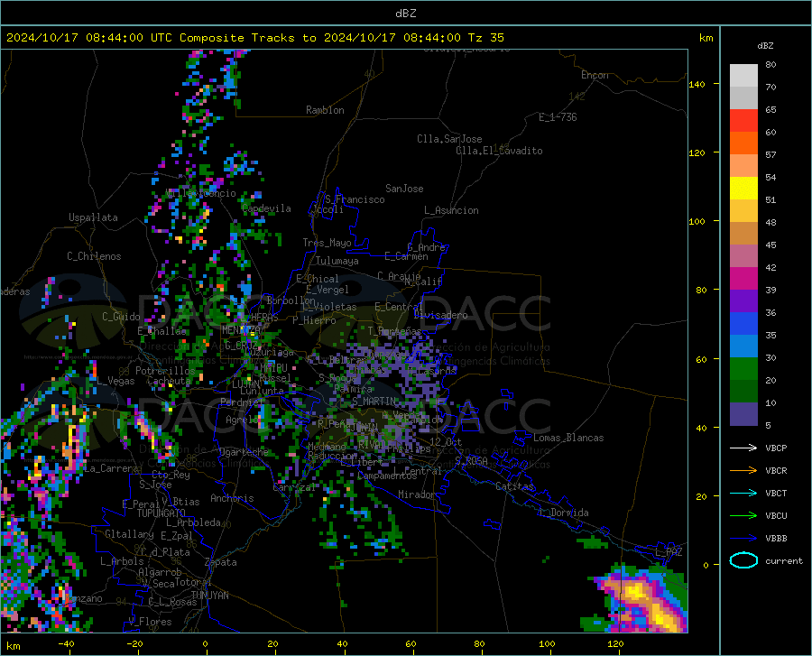Click the 'Ugarteche' map label
This screenshot has width=812, height=656.
click(244, 452)
